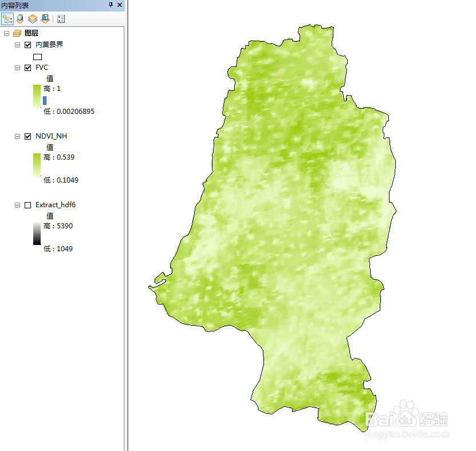Enable the Extract_hdf6 layer checkbox
This screenshot has width=476, height=451.
pyautogui.click(x=27, y=205)
